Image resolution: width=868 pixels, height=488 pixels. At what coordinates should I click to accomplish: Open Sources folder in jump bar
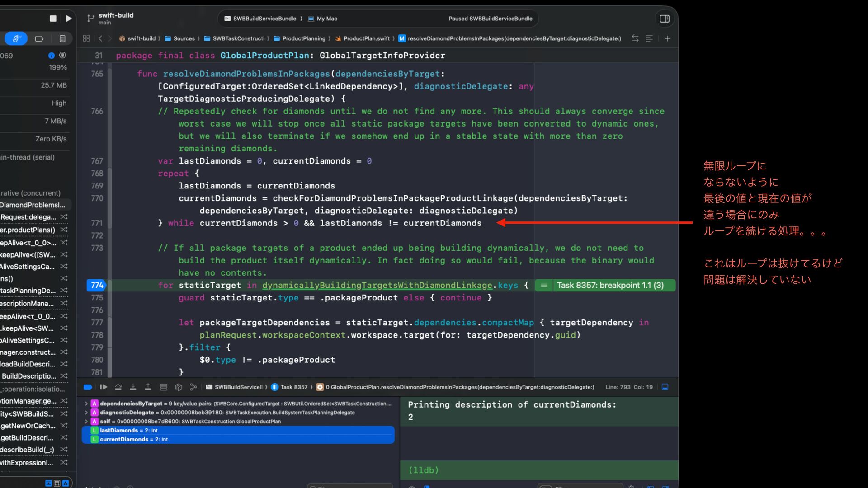pyautogui.click(x=184, y=38)
